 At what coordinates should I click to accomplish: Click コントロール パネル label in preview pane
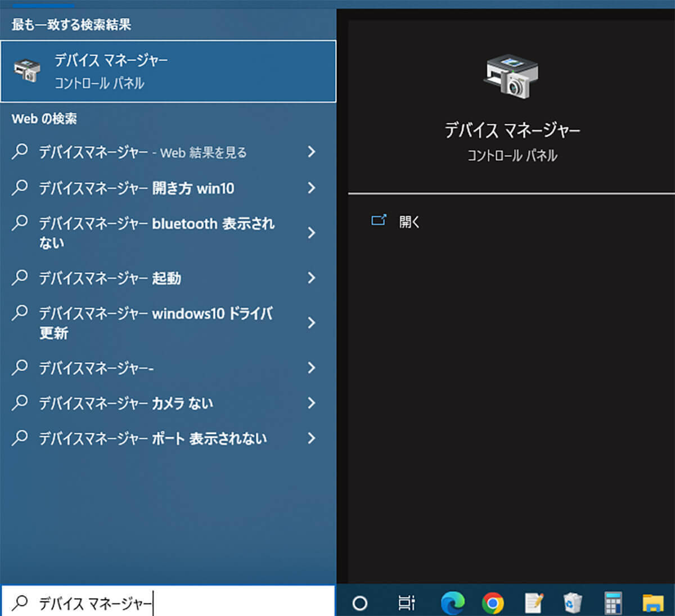512,155
